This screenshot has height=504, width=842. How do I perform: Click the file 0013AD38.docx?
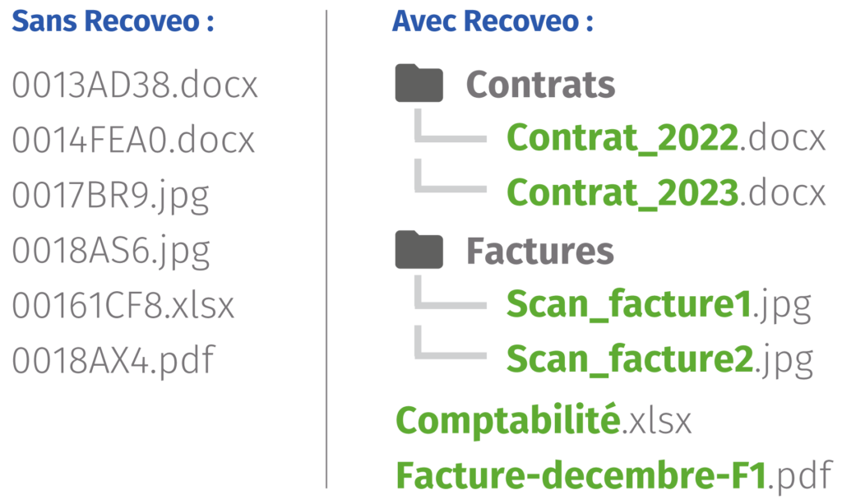point(135,85)
